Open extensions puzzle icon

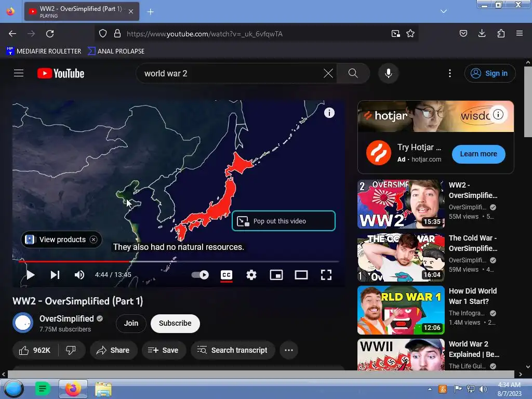tap(501, 33)
